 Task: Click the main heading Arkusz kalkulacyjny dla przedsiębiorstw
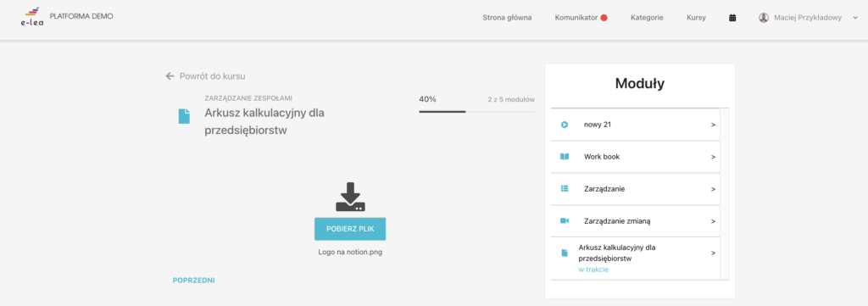click(264, 122)
